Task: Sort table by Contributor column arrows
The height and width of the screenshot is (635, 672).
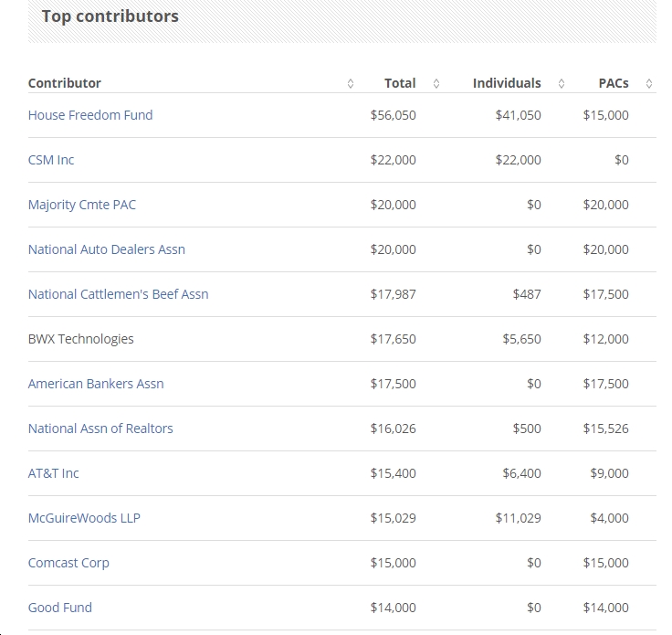Action: tap(350, 83)
